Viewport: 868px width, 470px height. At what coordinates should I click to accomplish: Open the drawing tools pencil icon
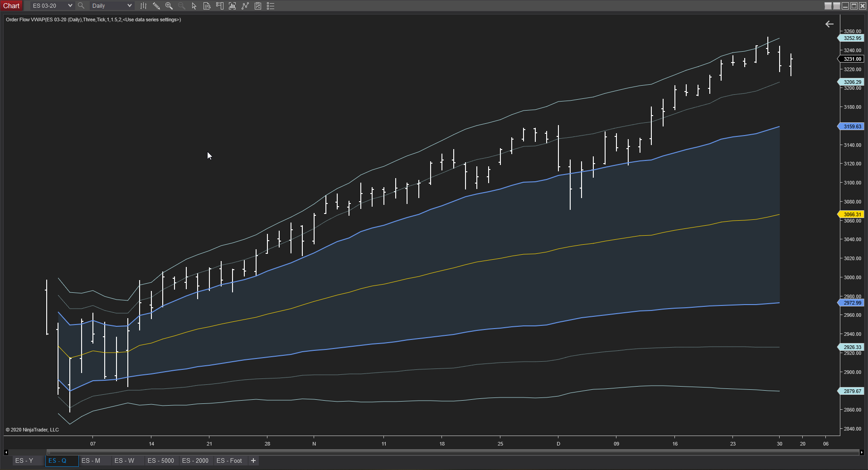pos(156,5)
